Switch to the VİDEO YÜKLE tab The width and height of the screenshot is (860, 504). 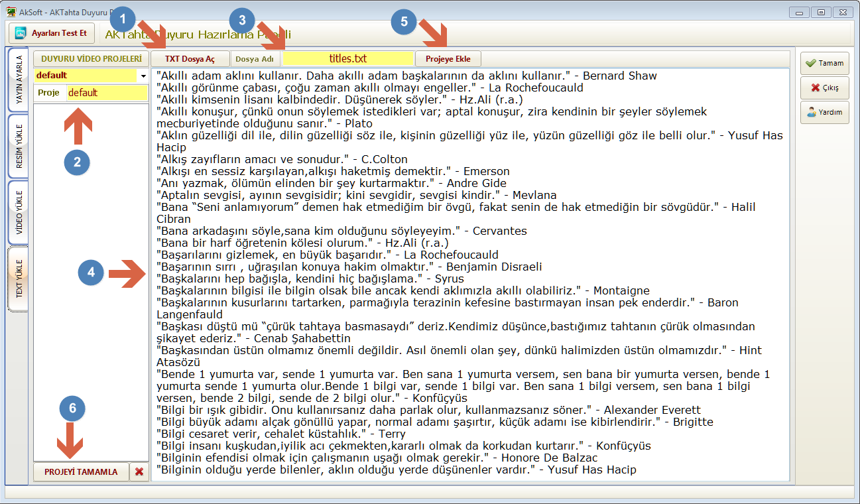pos(19,212)
